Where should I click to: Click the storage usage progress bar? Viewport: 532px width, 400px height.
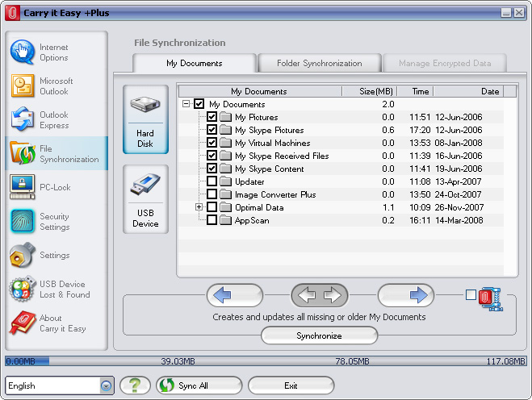click(266, 361)
